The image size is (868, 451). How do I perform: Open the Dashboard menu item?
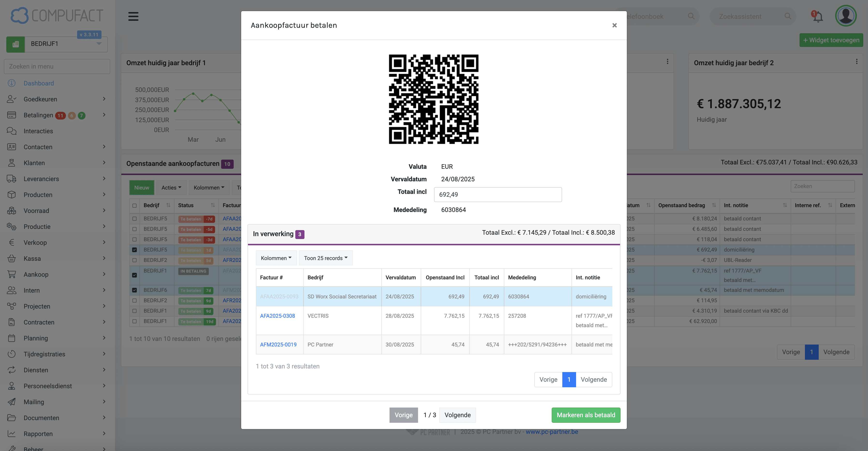(x=39, y=83)
